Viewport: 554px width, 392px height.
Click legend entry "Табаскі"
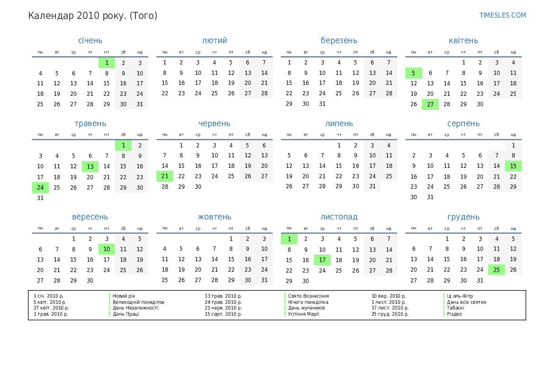point(455,308)
